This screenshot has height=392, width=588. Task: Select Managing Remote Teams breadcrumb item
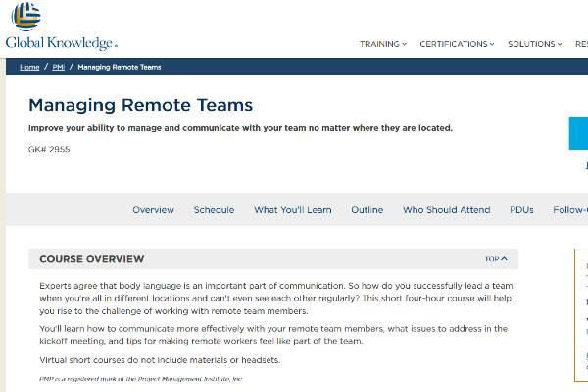click(120, 67)
